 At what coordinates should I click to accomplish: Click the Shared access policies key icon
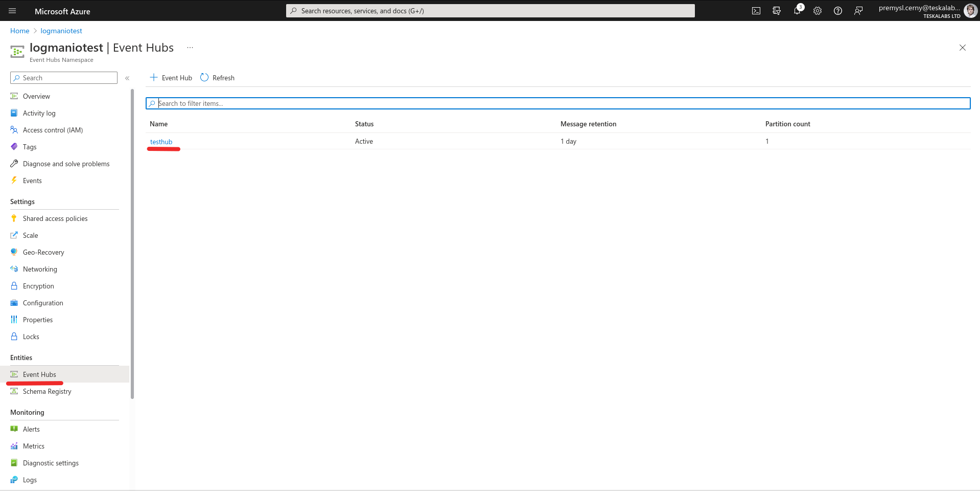tap(14, 218)
